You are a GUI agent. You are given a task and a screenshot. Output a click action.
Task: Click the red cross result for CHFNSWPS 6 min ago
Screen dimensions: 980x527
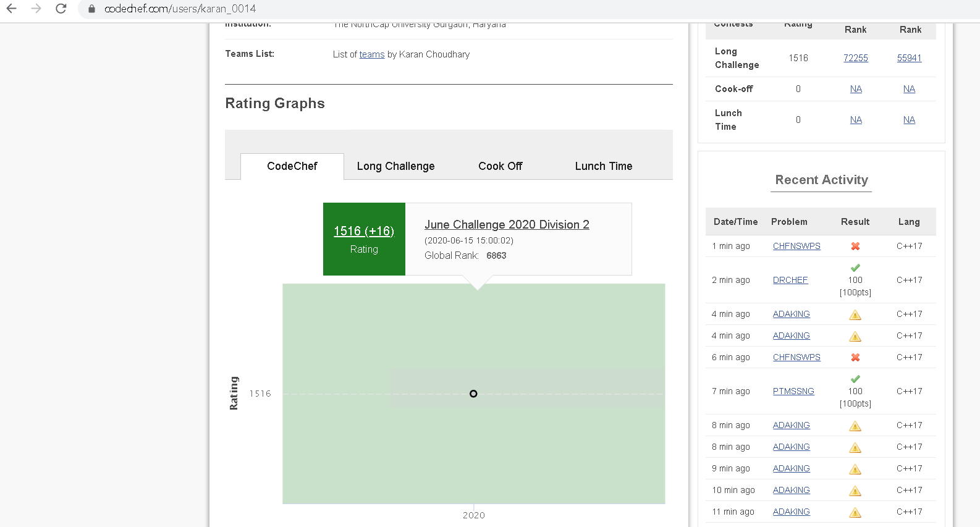pyautogui.click(x=855, y=357)
